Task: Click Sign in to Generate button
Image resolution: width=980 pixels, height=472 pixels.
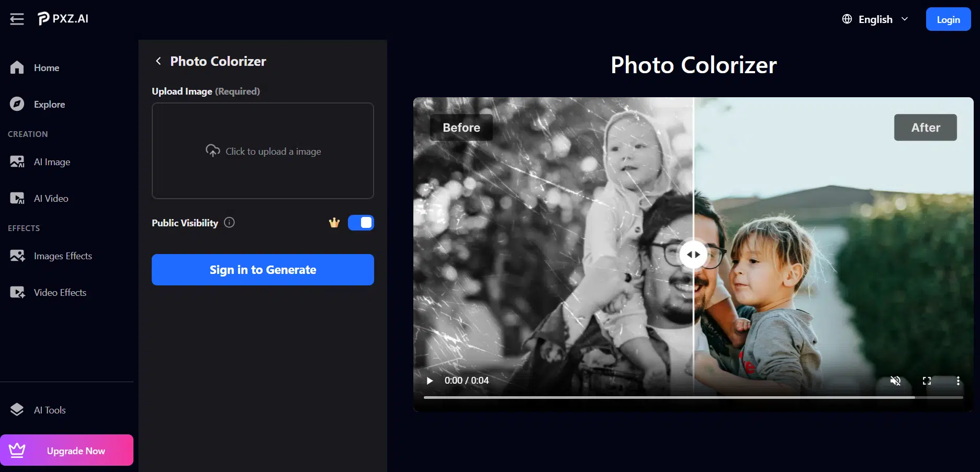Action: (263, 270)
